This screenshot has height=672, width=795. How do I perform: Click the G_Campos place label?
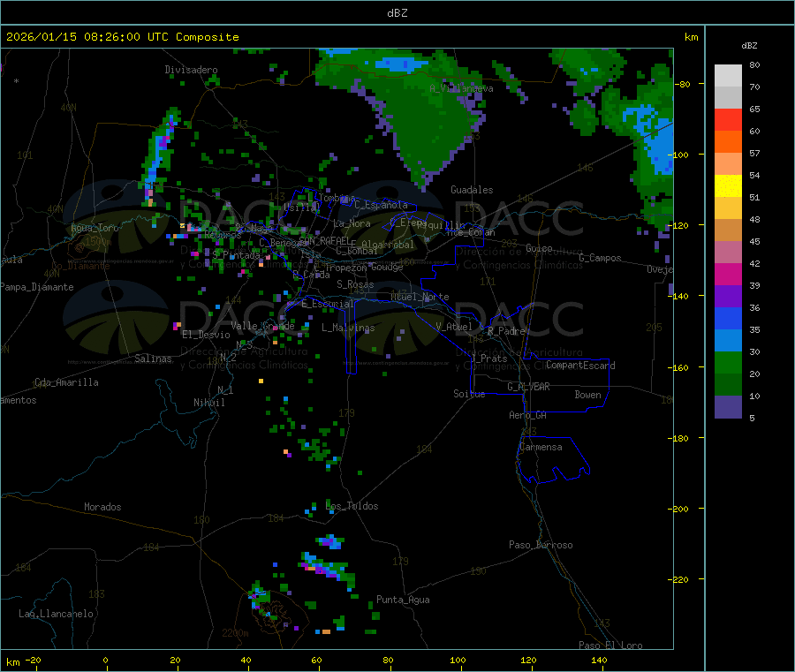(601, 258)
